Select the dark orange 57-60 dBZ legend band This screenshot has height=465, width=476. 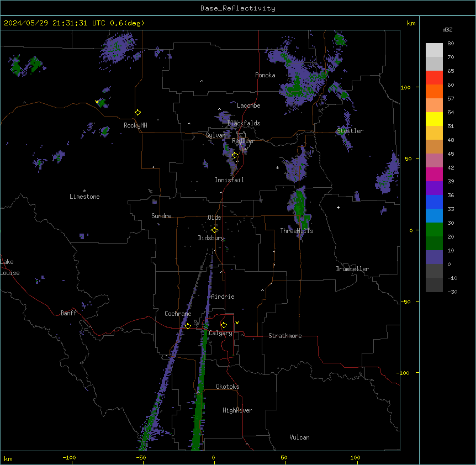click(434, 92)
